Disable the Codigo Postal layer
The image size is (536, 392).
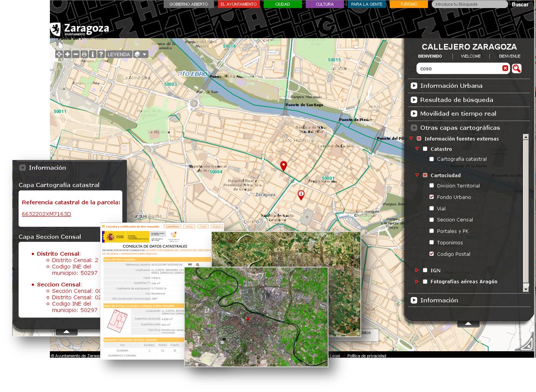click(432, 254)
